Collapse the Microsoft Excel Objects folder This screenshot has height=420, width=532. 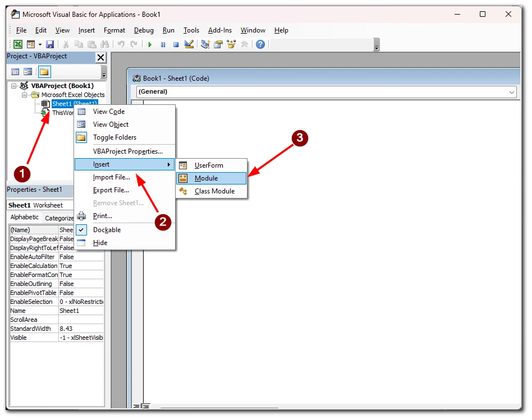24,95
